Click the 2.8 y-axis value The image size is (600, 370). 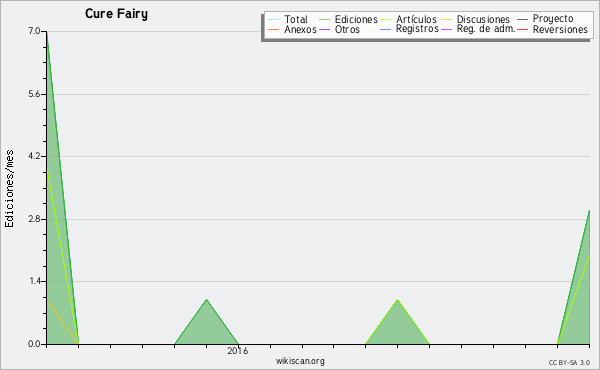coord(34,219)
